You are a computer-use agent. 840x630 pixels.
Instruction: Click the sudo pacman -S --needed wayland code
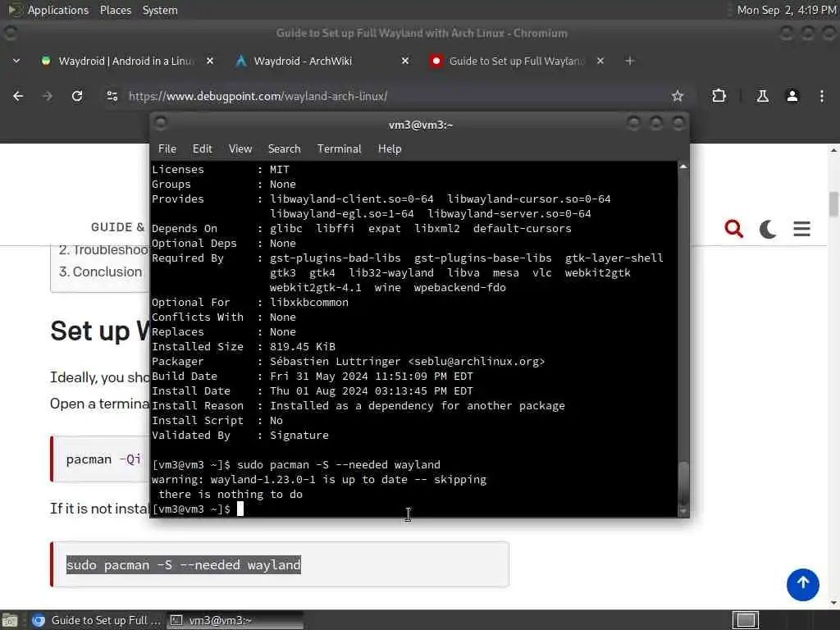pyautogui.click(x=183, y=565)
